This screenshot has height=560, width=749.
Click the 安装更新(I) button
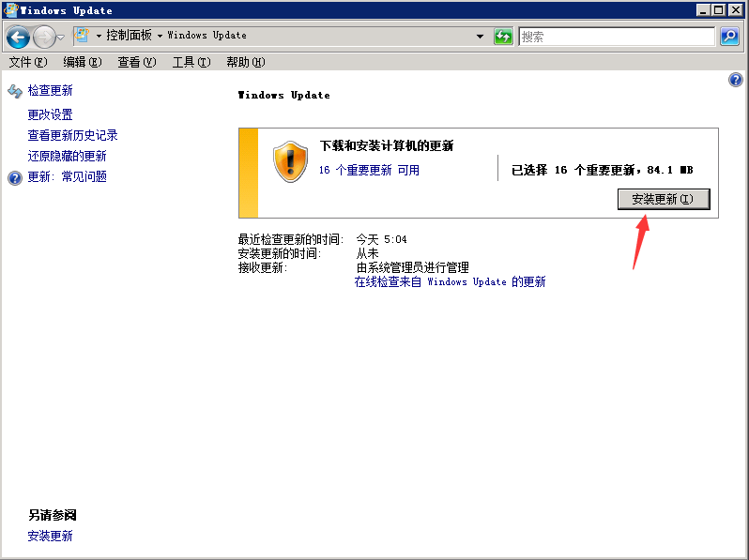pos(664,199)
